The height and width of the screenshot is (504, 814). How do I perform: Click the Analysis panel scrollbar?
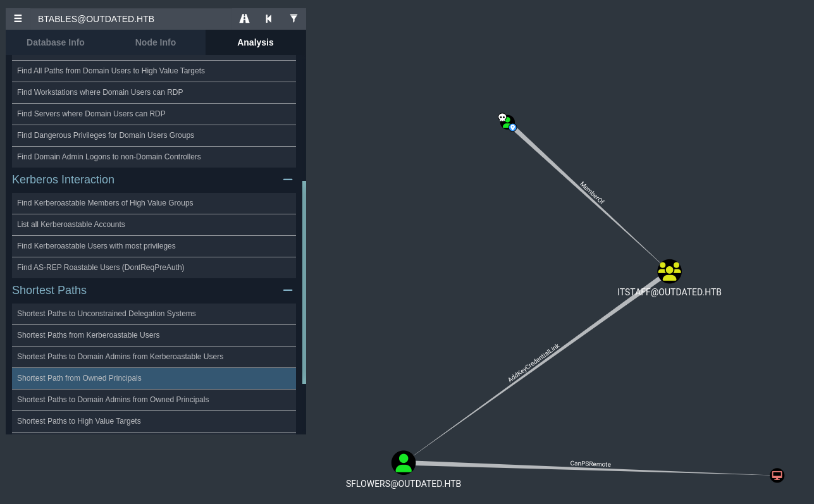tap(304, 281)
